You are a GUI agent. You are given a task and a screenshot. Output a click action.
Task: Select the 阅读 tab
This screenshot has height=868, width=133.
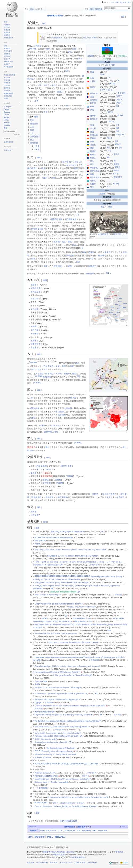pos(86,9)
